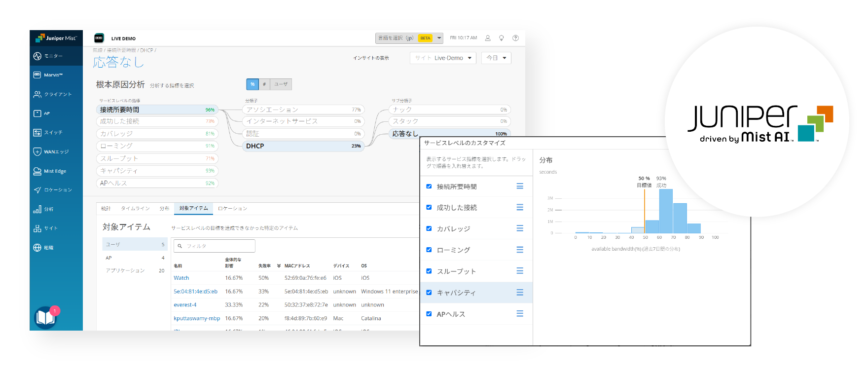Open Mist Edge in the sidebar
Viewport: 868px width, 375px height.
tap(56, 171)
